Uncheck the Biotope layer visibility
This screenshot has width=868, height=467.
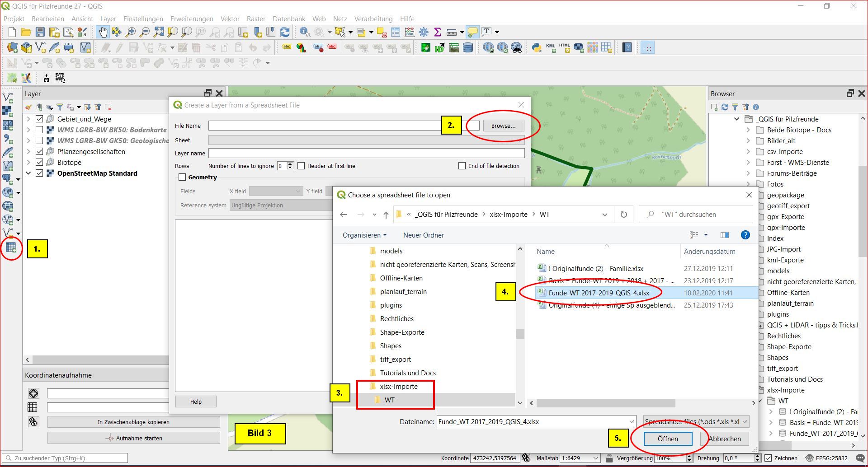pos(39,163)
